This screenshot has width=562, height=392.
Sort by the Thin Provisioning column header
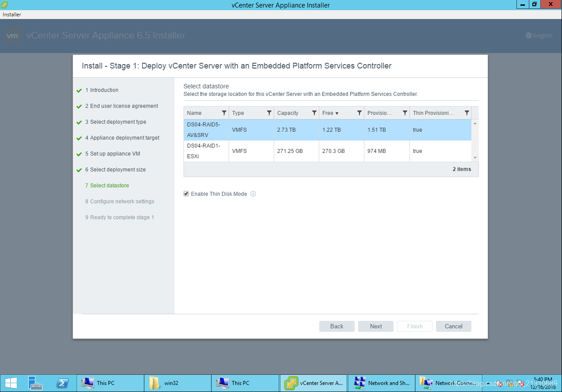click(x=433, y=113)
